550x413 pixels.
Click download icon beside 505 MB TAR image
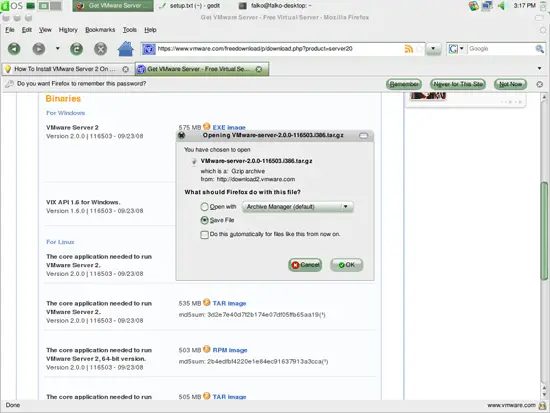pyautogui.click(x=207, y=395)
